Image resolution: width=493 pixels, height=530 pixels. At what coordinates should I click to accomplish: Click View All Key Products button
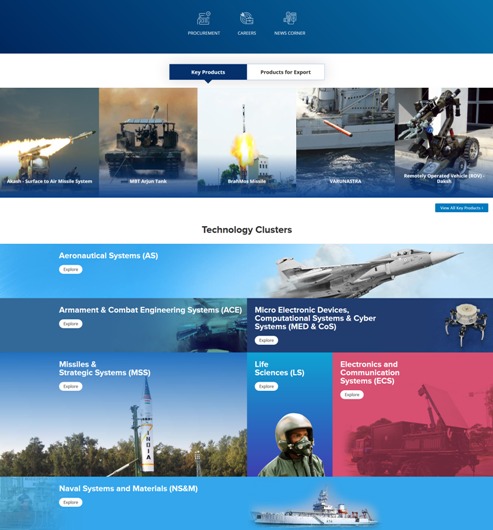pos(462,208)
